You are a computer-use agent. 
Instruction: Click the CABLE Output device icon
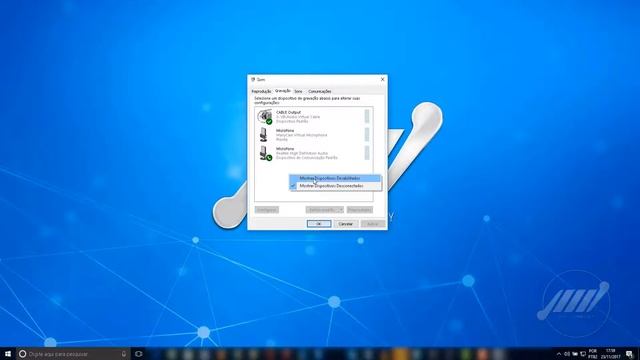tap(264, 116)
